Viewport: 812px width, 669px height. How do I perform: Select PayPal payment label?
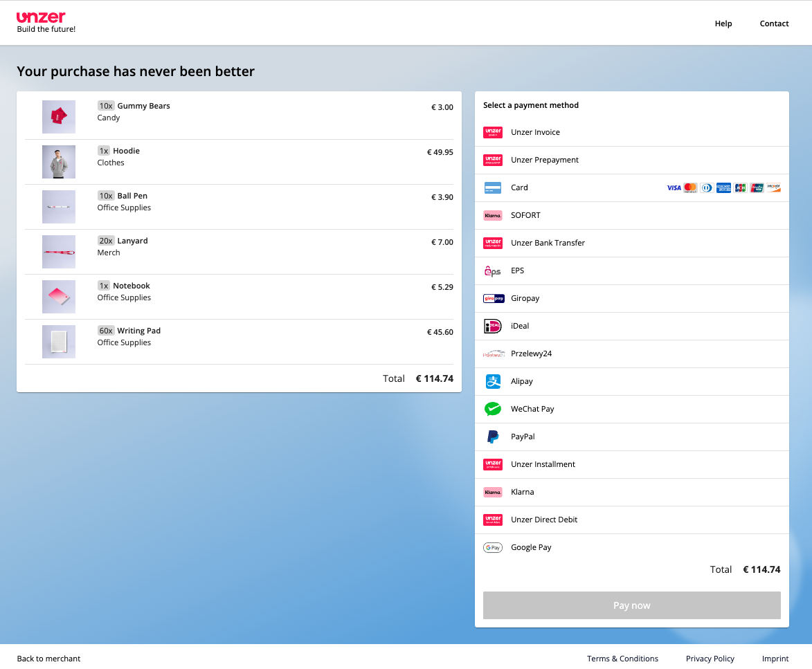point(523,437)
